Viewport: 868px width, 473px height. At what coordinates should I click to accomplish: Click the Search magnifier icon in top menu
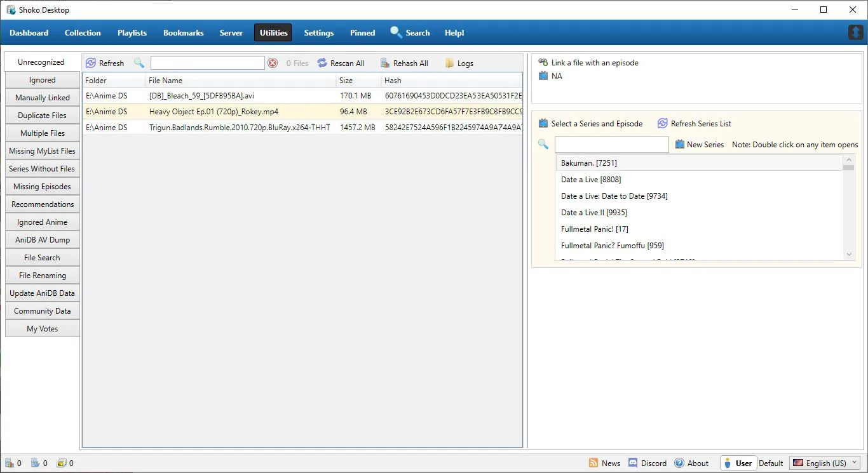(396, 32)
